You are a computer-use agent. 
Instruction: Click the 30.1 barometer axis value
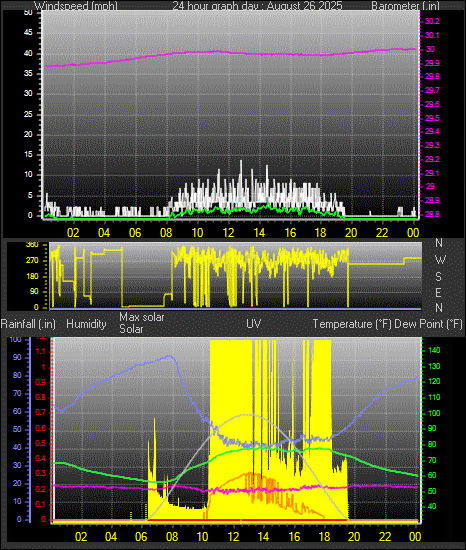pos(432,35)
